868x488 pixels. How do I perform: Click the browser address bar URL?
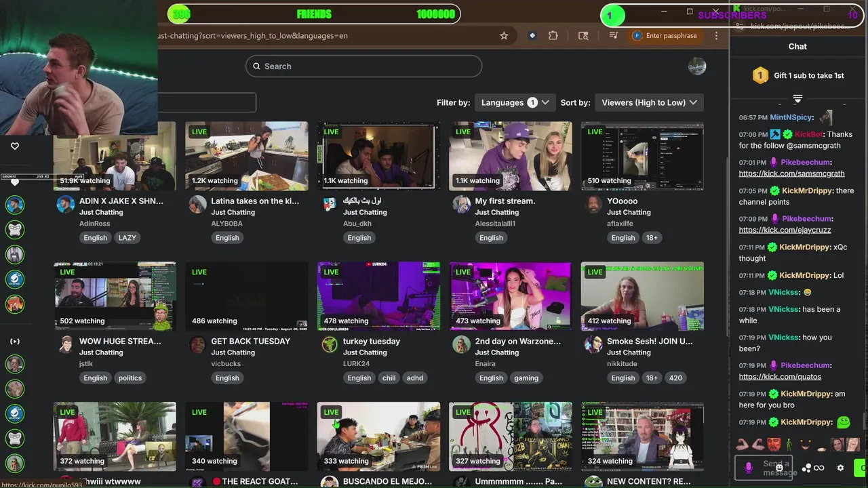(x=252, y=36)
